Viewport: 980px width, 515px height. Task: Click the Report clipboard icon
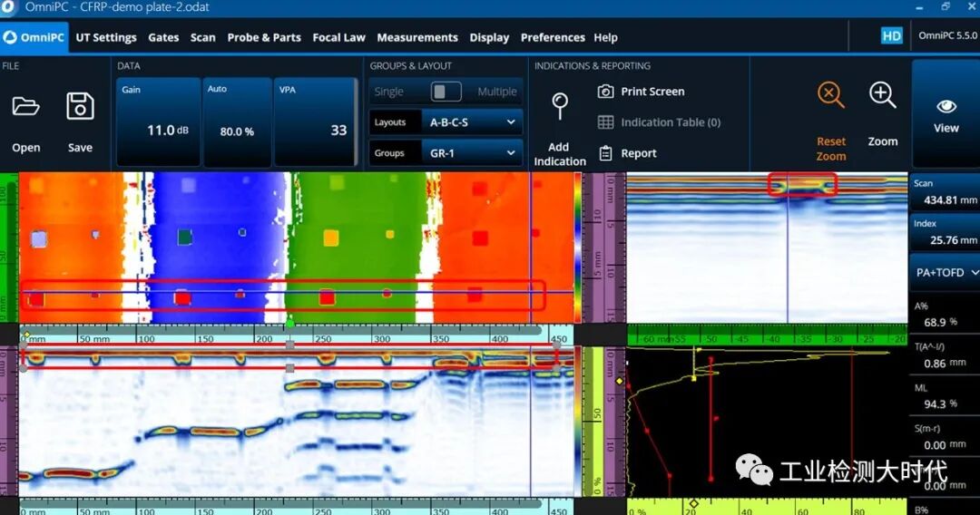(x=605, y=153)
